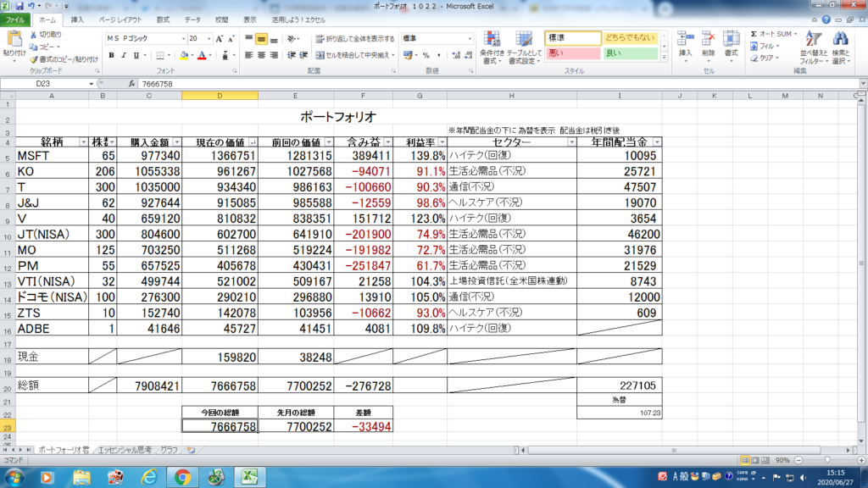Screen dimensions: 868x488
Task: Click the increase font size icon
Action: tap(220, 39)
